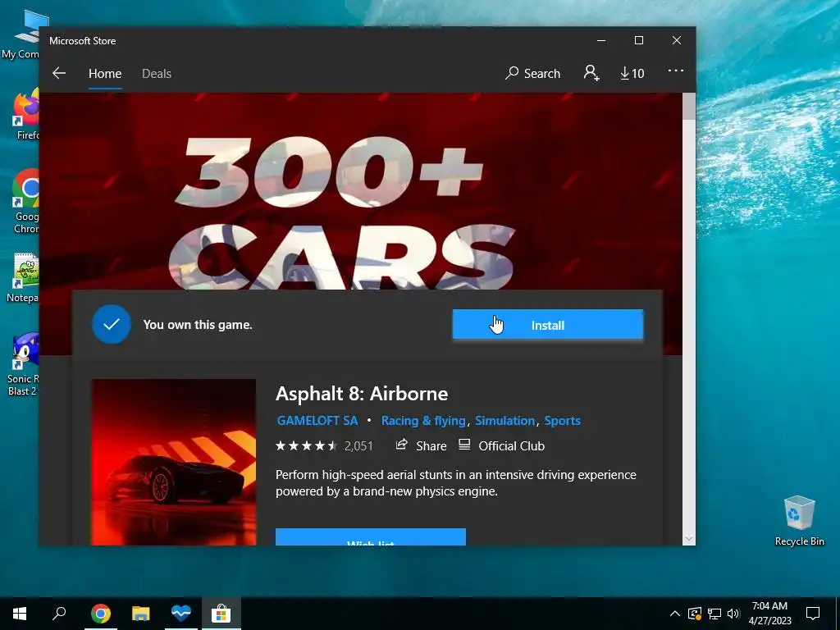The width and height of the screenshot is (840, 630).
Task: View the star ratings of 2,051 reviews
Action: click(324, 445)
